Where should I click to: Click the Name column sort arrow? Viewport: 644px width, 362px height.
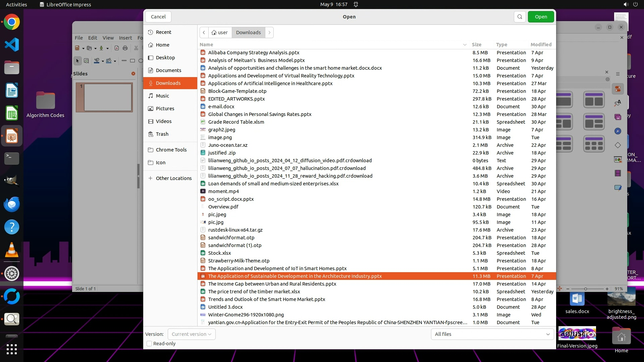(465, 45)
